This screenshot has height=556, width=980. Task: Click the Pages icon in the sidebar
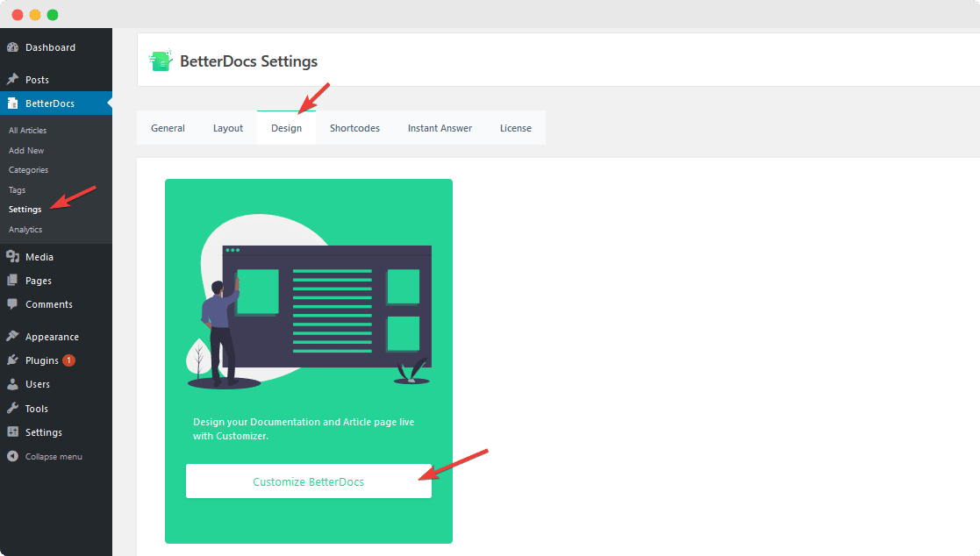(14, 280)
